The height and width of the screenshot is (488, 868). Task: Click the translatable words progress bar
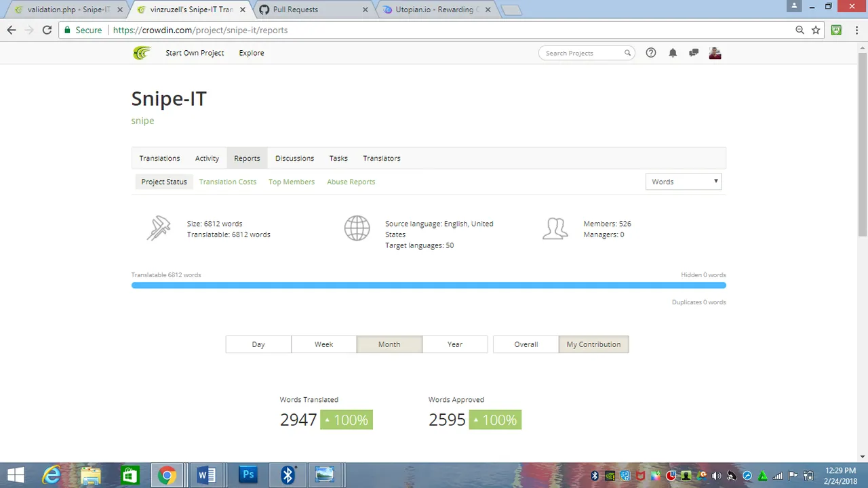429,285
